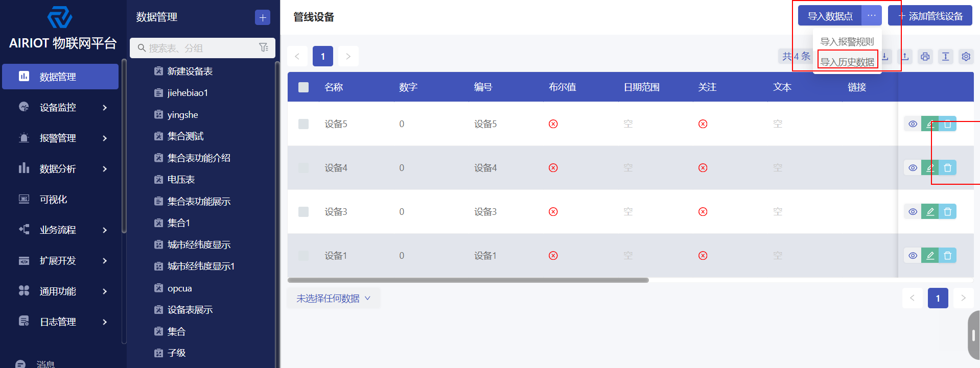The image size is (980, 368).
Task: Open the filter icon in table search box
Action: pos(264,47)
